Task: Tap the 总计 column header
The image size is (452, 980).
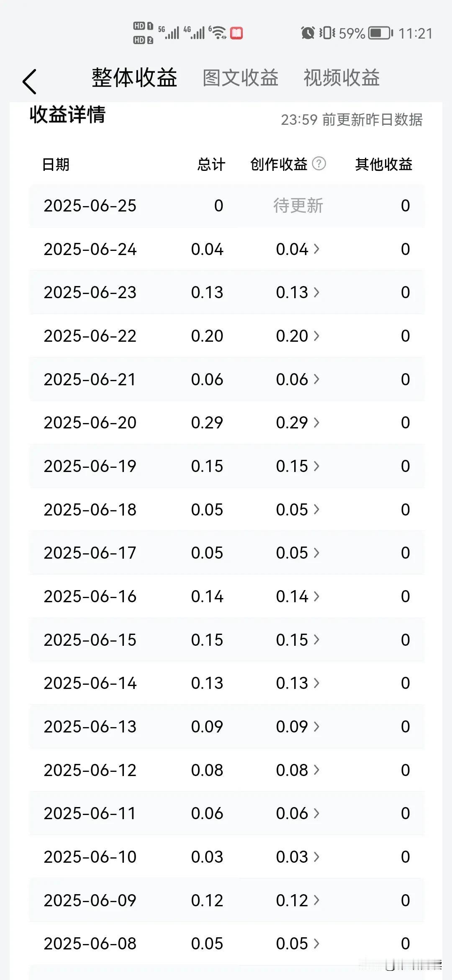Action: point(211,164)
